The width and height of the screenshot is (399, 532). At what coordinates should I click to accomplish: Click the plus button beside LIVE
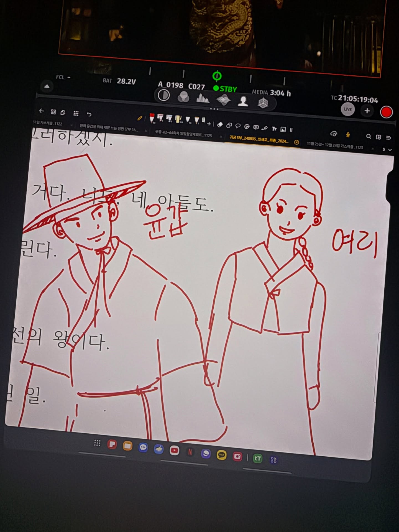[x=367, y=111]
